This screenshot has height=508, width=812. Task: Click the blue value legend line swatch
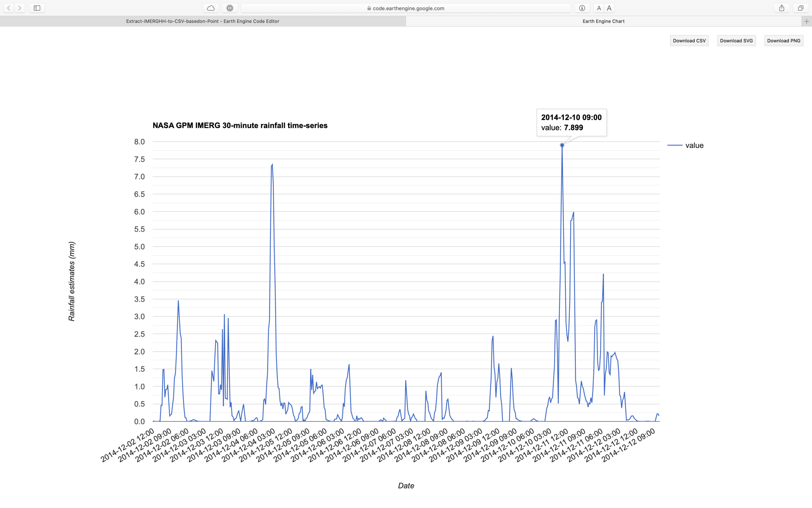pyautogui.click(x=675, y=146)
